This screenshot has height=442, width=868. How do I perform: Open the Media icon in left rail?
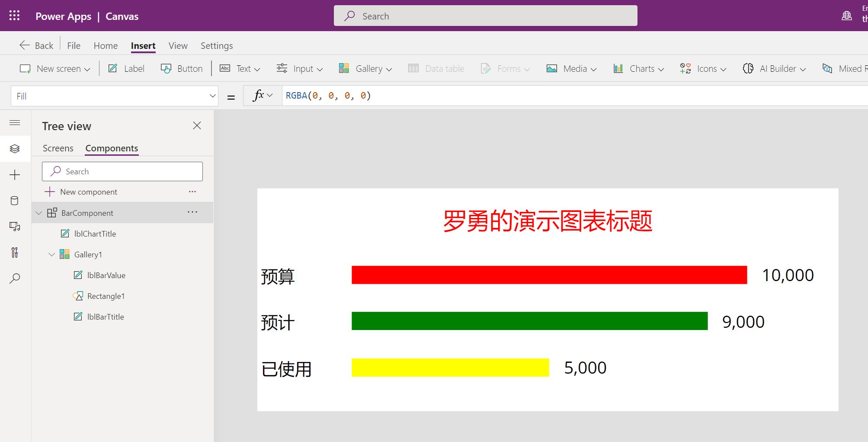coord(15,227)
